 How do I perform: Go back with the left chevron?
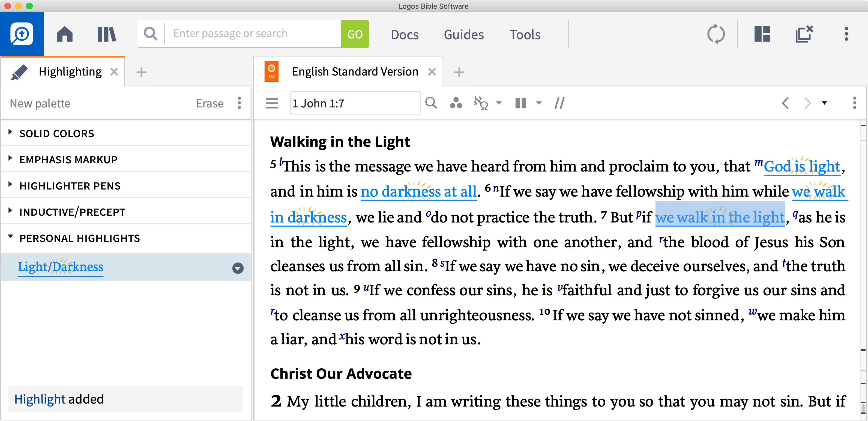[785, 103]
